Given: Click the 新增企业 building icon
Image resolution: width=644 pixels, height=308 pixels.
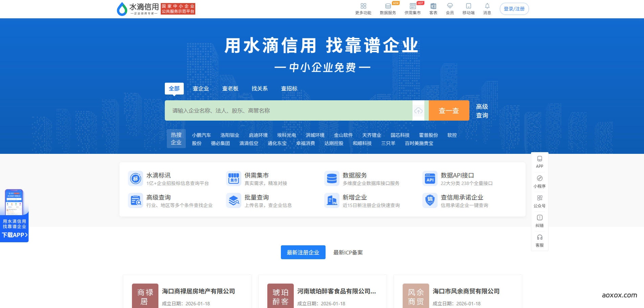Looking at the screenshot, I should pyautogui.click(x=332, y=200).
